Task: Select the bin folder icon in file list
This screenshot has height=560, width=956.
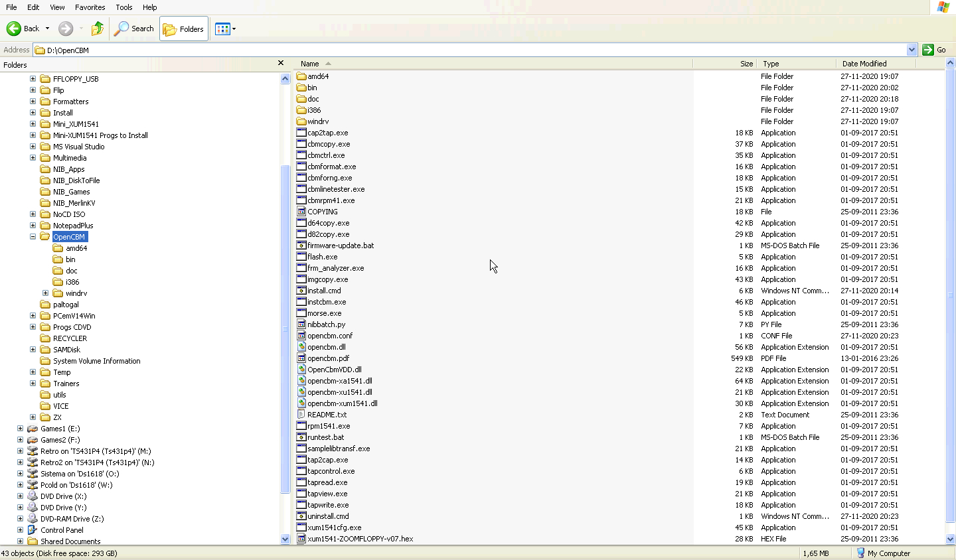Action: [301, 88]
